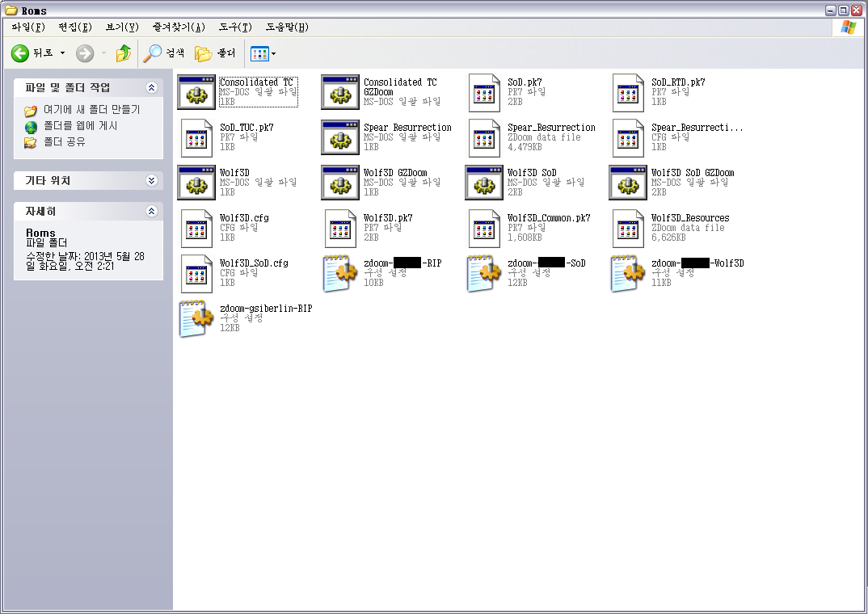The image size is (868, 614).
Task: Open the 보기(V) menu
Action: pyautogui.click(x=122, y=27)
